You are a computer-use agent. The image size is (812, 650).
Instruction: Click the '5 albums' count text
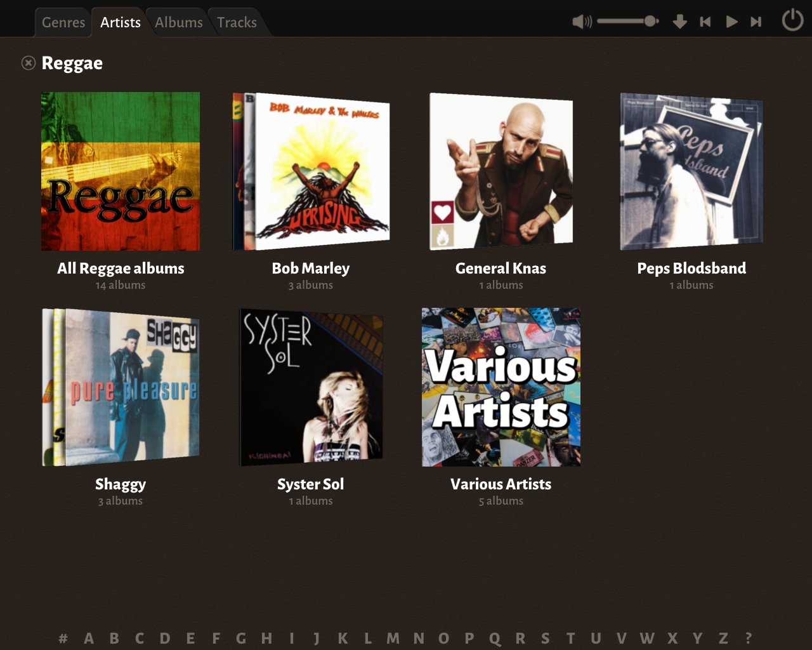tap(501, 501)
